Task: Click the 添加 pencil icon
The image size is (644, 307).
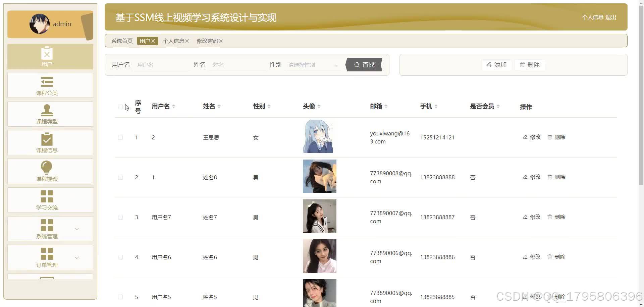Action: (489, 64)
